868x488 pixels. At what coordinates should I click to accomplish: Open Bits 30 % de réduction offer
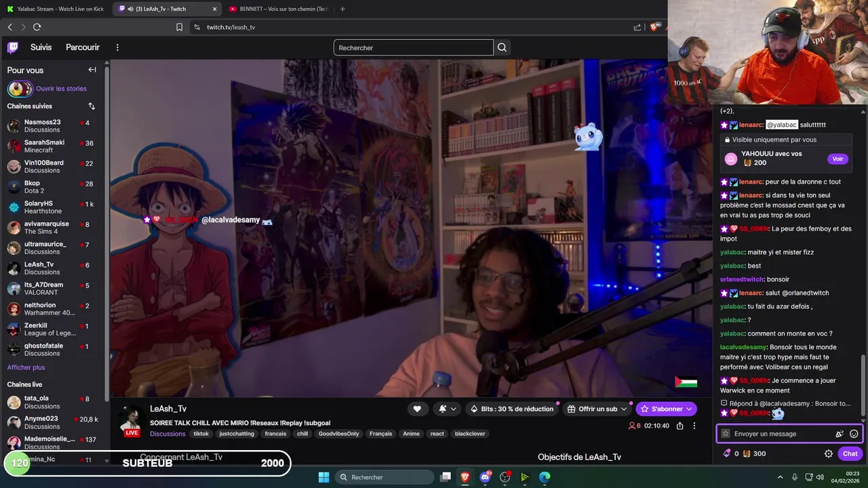click(x=512, y=409)
